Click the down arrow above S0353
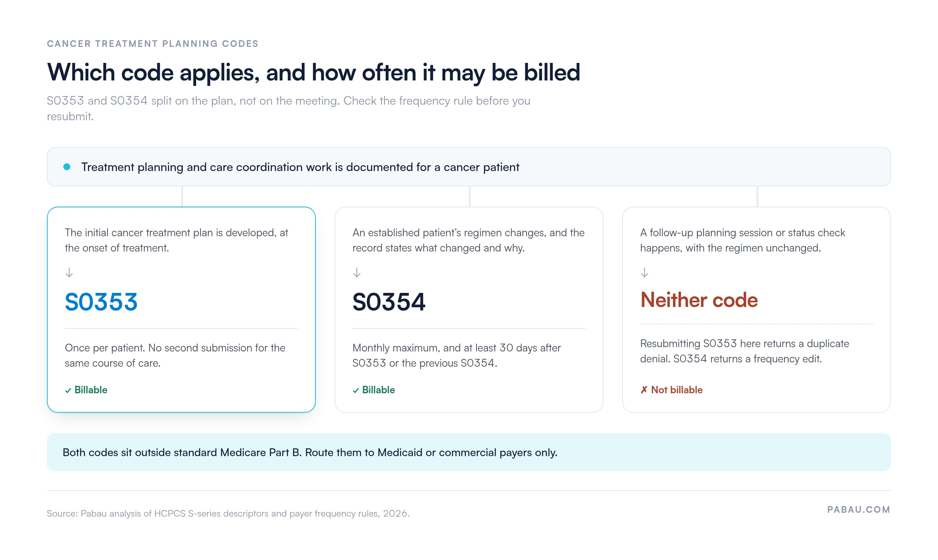Viewport: 938px width, 560px height. [69, 272]
